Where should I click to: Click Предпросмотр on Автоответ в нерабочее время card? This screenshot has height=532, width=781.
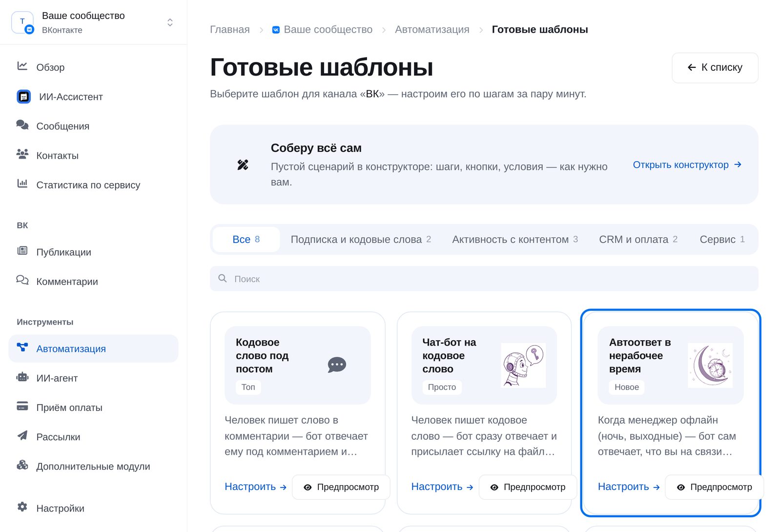coord(715,487)
